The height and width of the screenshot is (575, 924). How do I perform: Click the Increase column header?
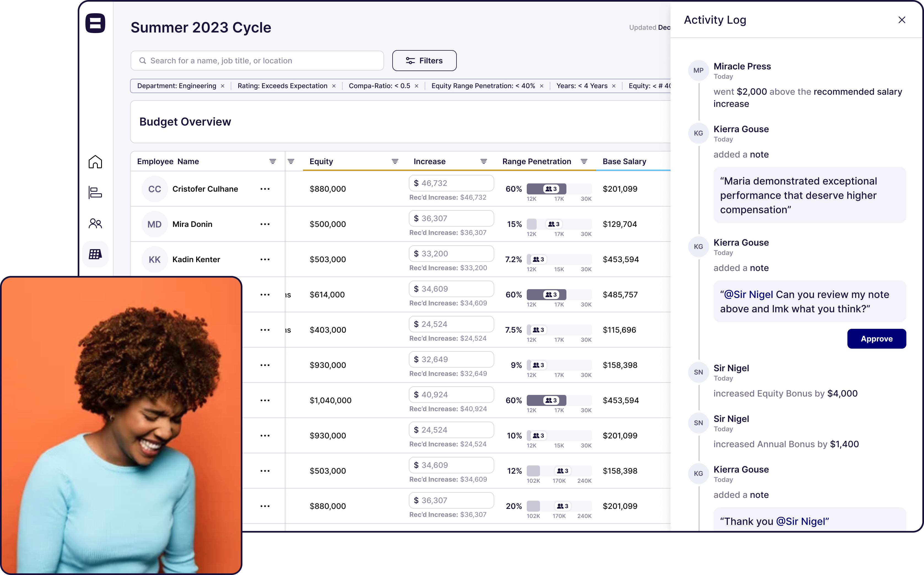429,161
